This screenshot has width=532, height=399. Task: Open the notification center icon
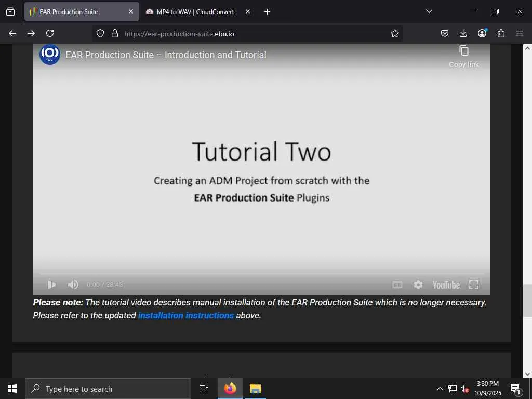pyautogui.click(x=516, y=389)
